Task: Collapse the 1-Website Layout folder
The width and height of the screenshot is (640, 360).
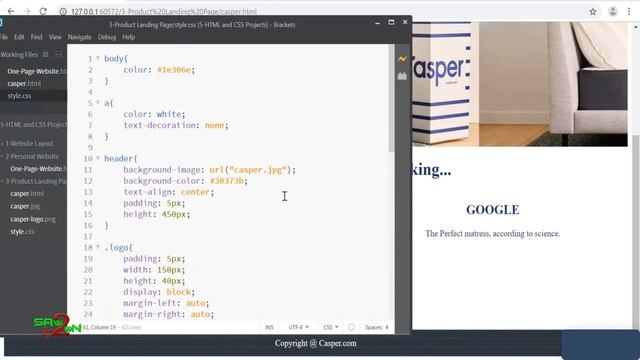Action: 2,144
